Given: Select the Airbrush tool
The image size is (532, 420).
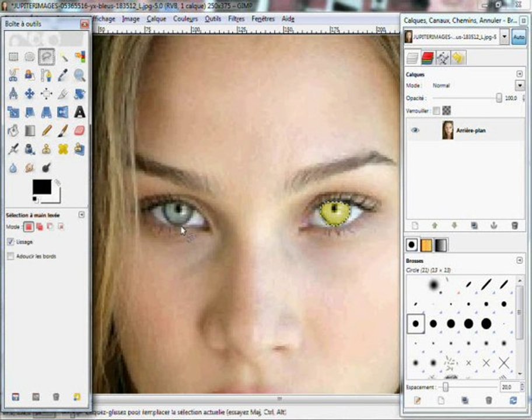Looking at the screenshot, I should [13, 149].
